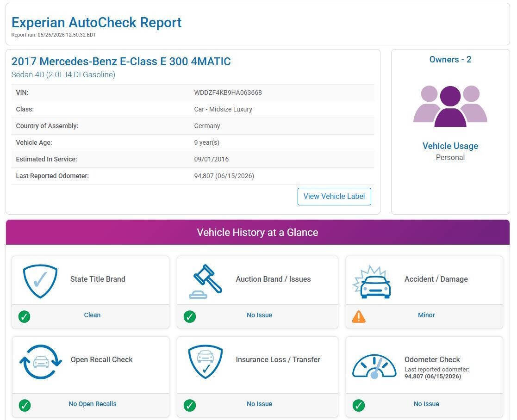Click green checkmark in Insurance Loss card
The image size is (517, 420).
pyautogui.click(x=190, y=405)
